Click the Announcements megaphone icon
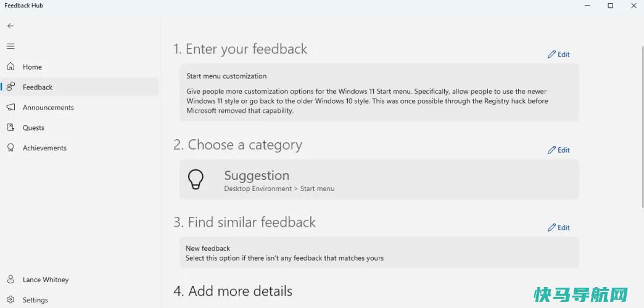This screenshot has height=308, width=644. pos(10,107)
